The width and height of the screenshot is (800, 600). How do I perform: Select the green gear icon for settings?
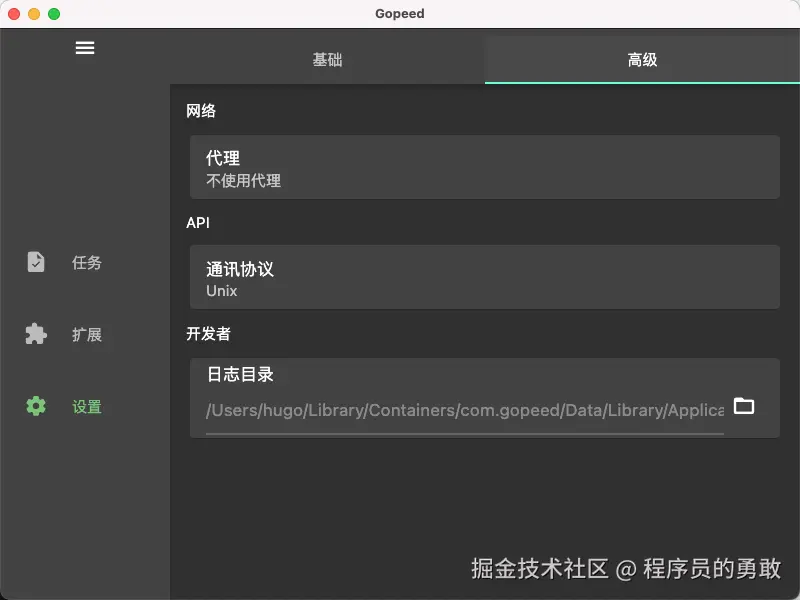pyautogui.click(x=35, y=407)
